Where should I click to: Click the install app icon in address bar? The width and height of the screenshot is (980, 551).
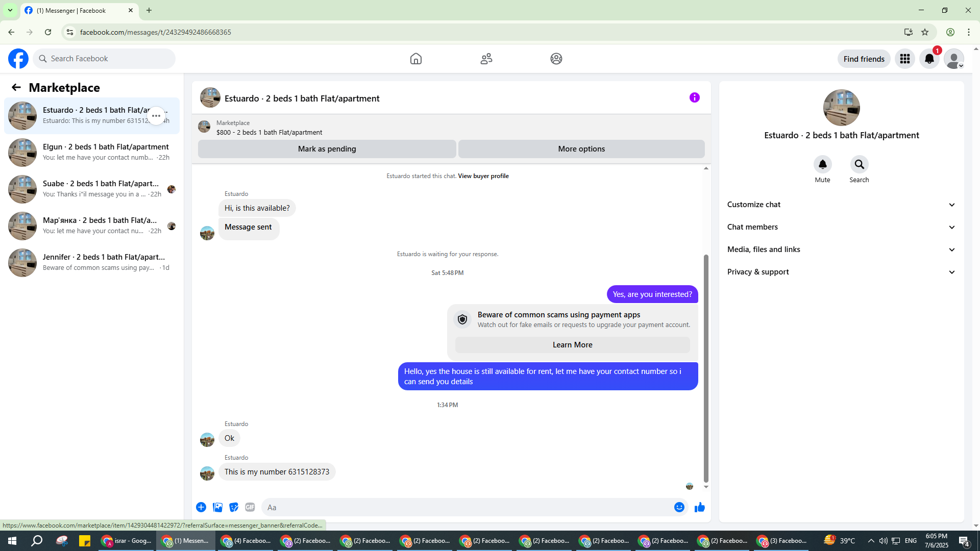(x=909, y=32)
